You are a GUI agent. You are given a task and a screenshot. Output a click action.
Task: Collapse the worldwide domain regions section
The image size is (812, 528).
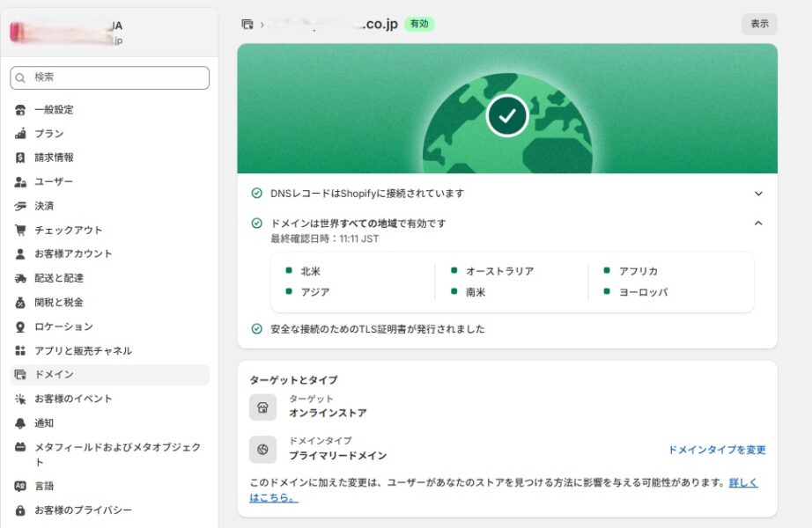point(758,224)
